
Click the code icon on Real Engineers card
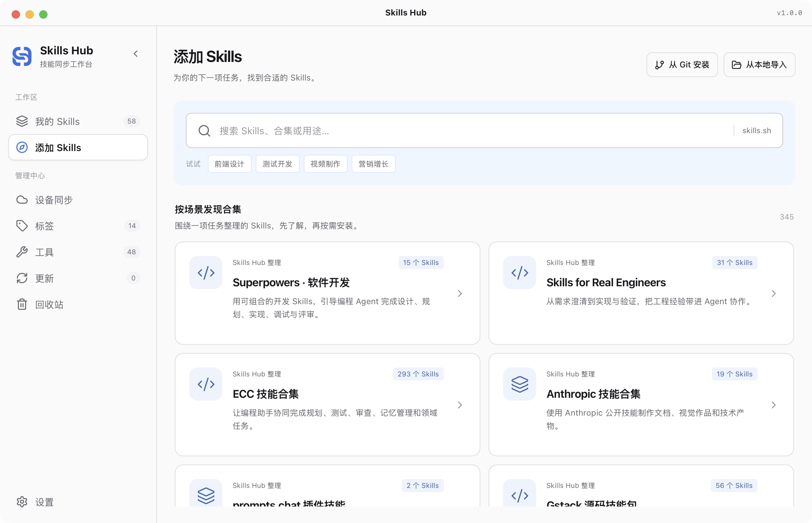[520, 273]
